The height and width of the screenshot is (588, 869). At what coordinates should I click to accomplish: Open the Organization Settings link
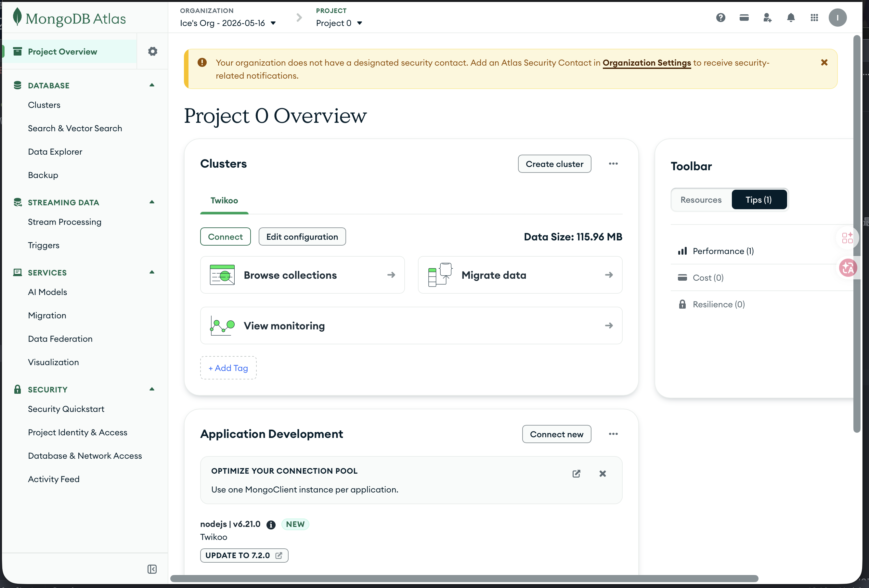[x=647, y=63]
